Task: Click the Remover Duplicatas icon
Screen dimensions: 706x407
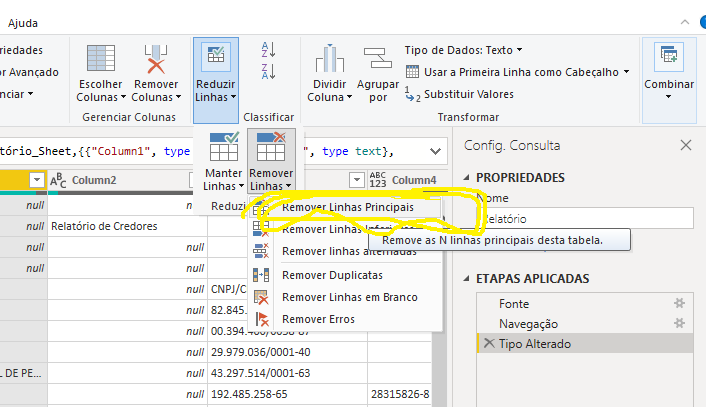Action: point(261,275)
